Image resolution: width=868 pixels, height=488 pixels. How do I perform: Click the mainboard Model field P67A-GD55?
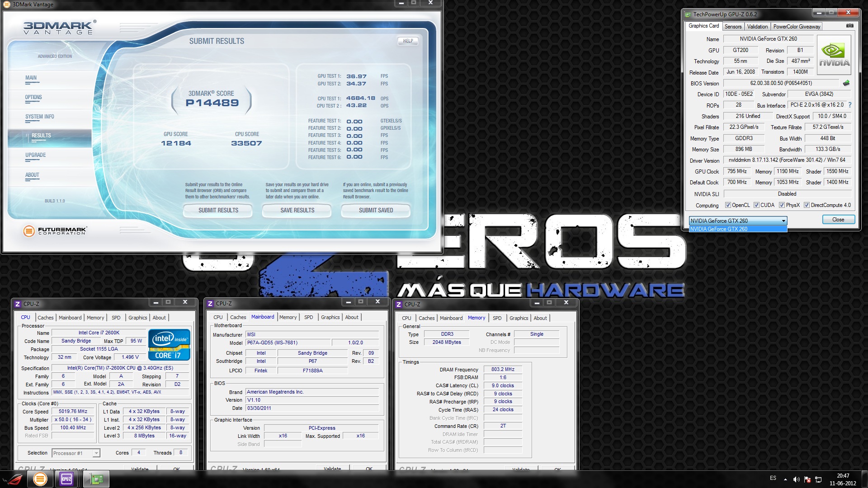click(288, 343)
